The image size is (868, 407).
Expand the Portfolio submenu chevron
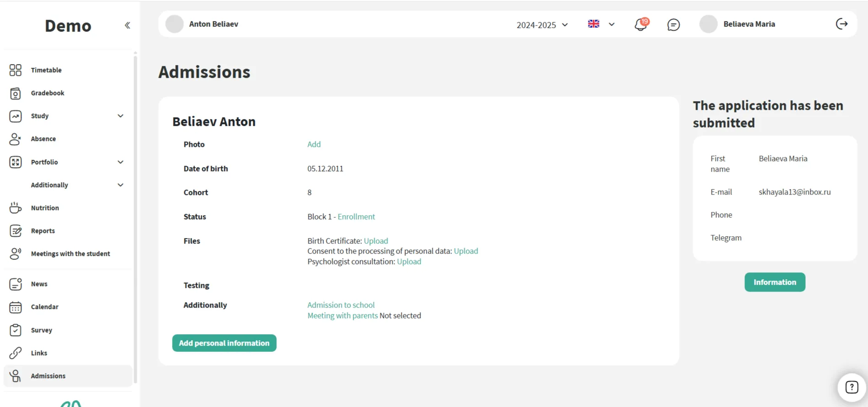click(x=120, y=162)
